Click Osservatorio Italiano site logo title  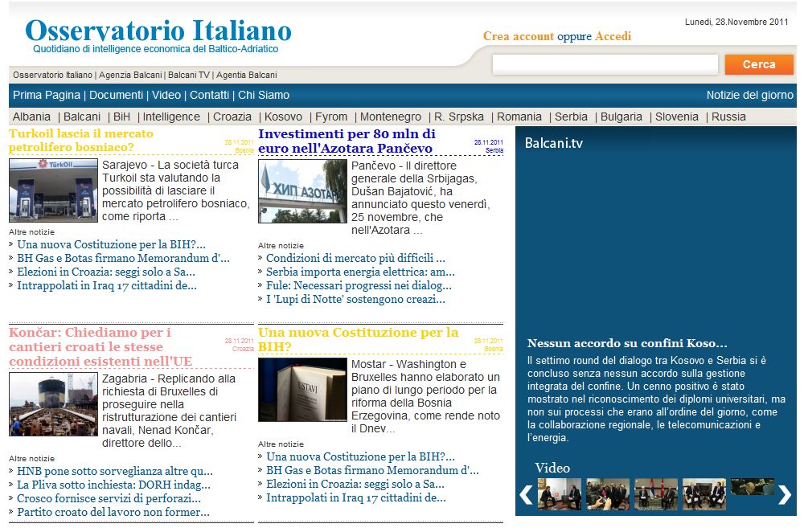point(158,31)
